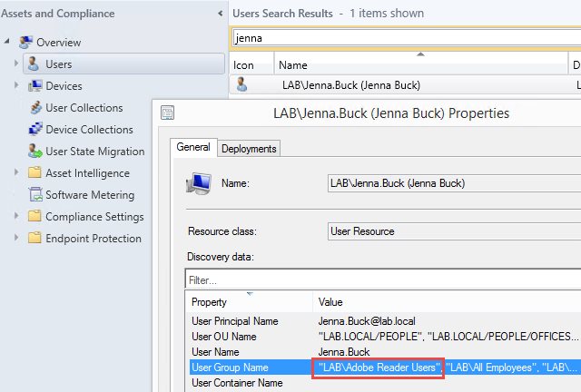The height and width of the screenshot is (392, 581).
Task: Select the User Principal Name row
Action: [385, 321]
